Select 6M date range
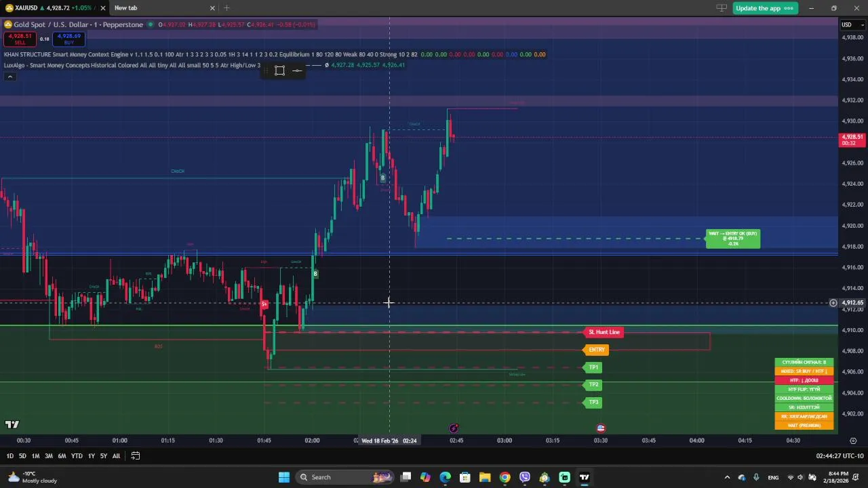The height and width of the screenshot is (488, 868). point(62,456)
